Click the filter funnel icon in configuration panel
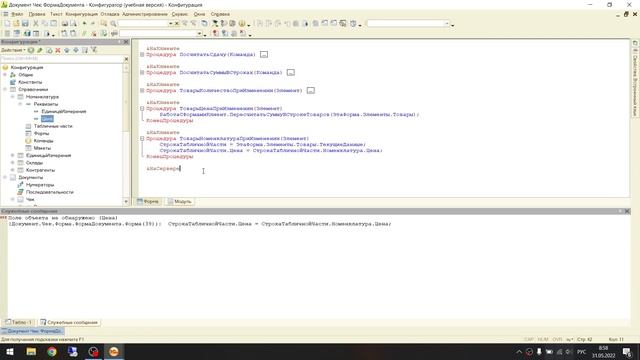 click(x=94, y=50)
